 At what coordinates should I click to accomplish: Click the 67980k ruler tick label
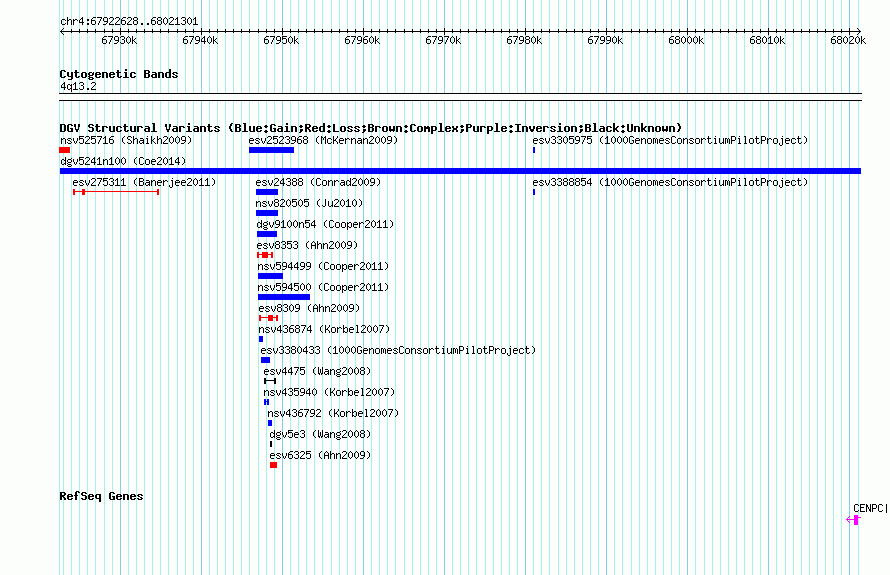click(524, 40)
